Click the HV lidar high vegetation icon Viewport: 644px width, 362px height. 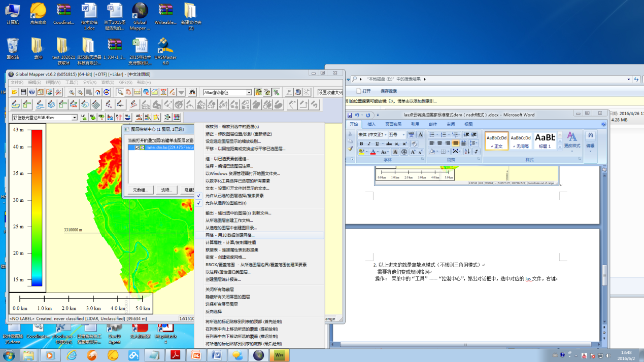pyautogui.click(x=101, y=118)
